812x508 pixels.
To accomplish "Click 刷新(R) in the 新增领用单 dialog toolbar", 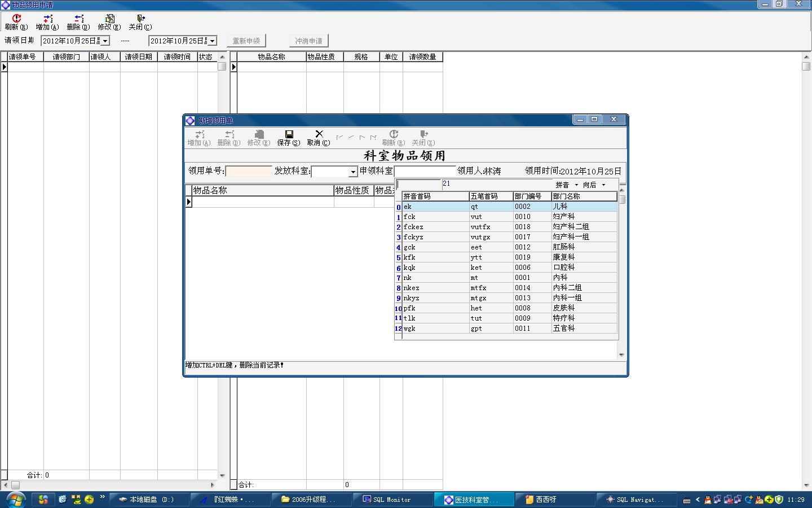I will (394, 138).
